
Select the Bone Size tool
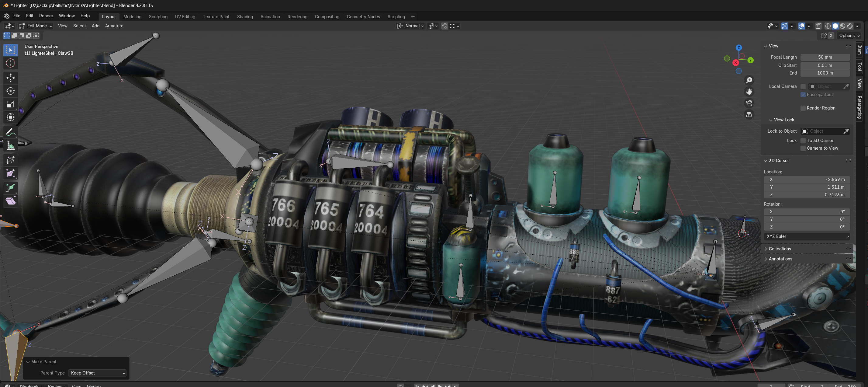pos(10,173)
